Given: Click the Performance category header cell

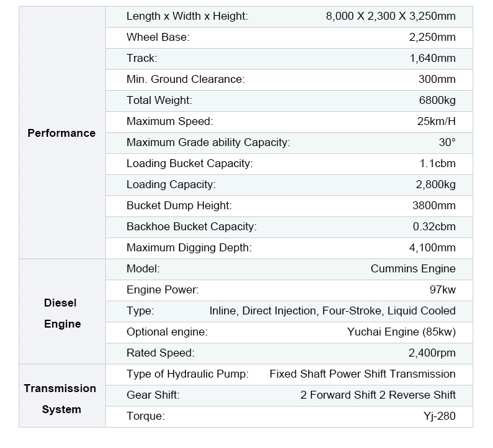Looking at the screenshot, I should click(x=62, y=133).
